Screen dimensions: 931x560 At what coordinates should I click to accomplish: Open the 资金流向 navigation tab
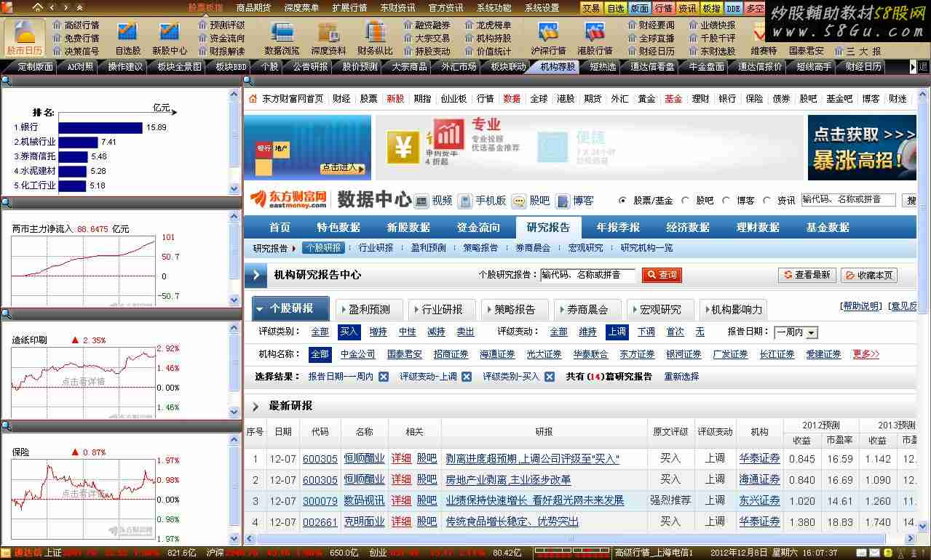click(x=478, y=227)
